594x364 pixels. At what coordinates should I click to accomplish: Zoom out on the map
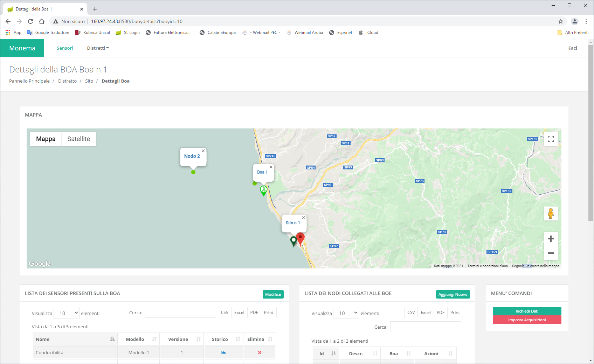click(551, 253)
